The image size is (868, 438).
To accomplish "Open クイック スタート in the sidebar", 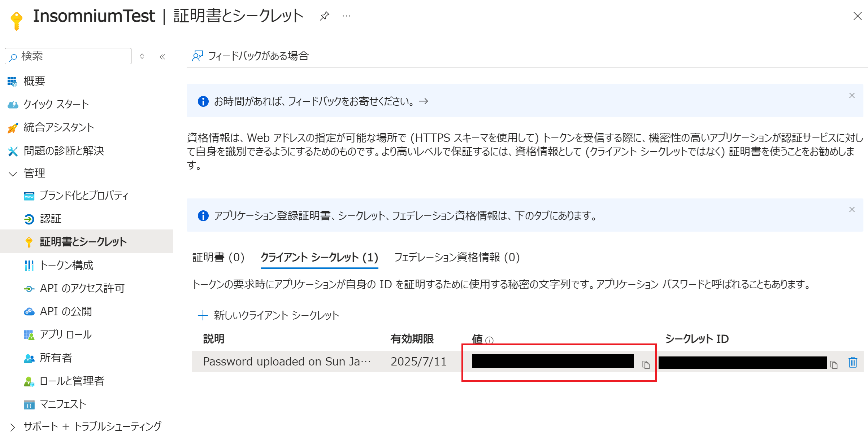I will click(56, 104).
